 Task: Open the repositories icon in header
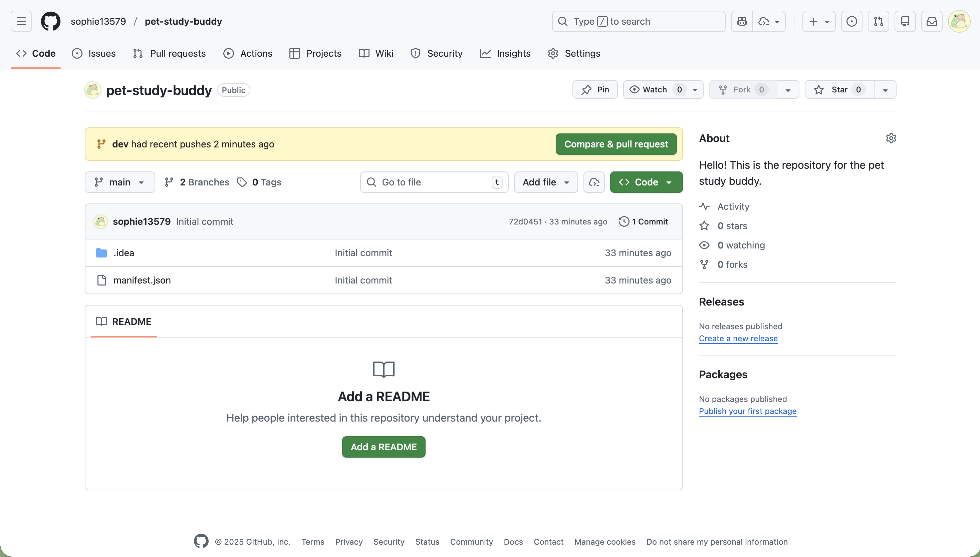905,21
